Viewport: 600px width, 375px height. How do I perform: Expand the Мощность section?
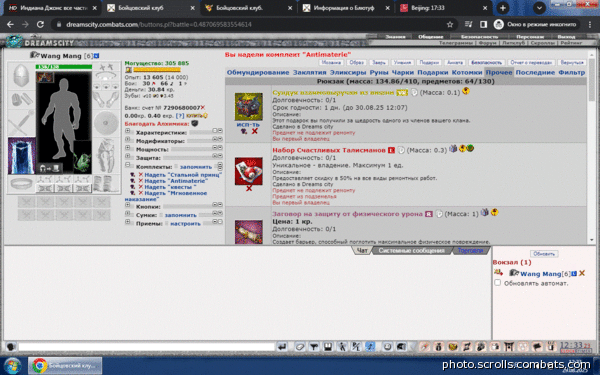point(127,148)
